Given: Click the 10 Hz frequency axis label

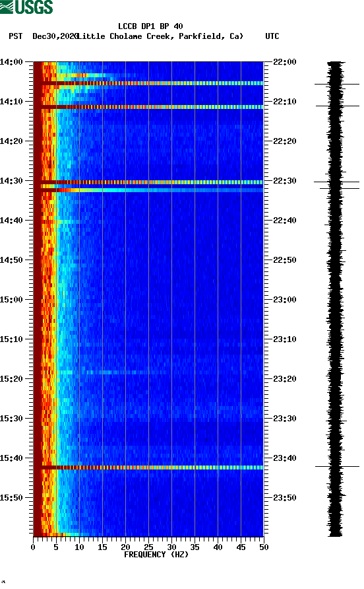Looking at the screenshot, I should [79, 547].
